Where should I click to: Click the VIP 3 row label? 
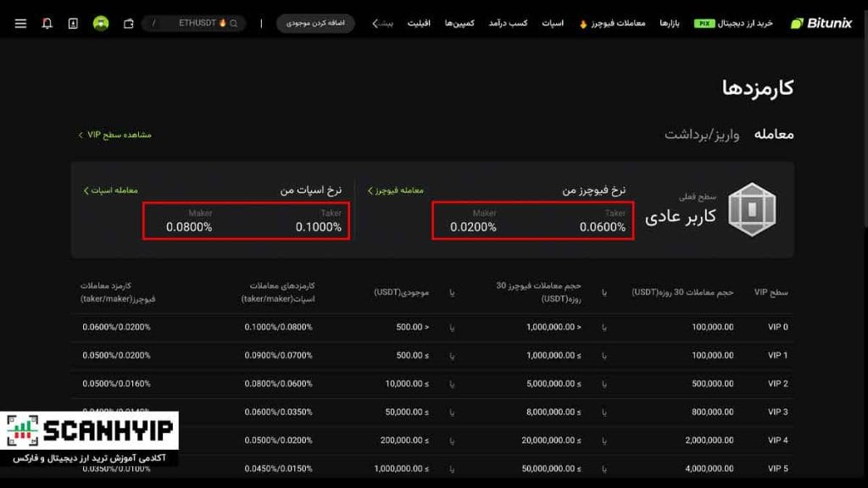pyautogui.click(x=778, y=412)
